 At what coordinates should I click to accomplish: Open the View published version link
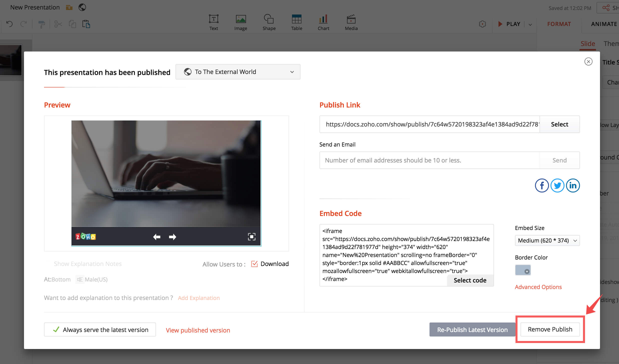tap(198, 330)
